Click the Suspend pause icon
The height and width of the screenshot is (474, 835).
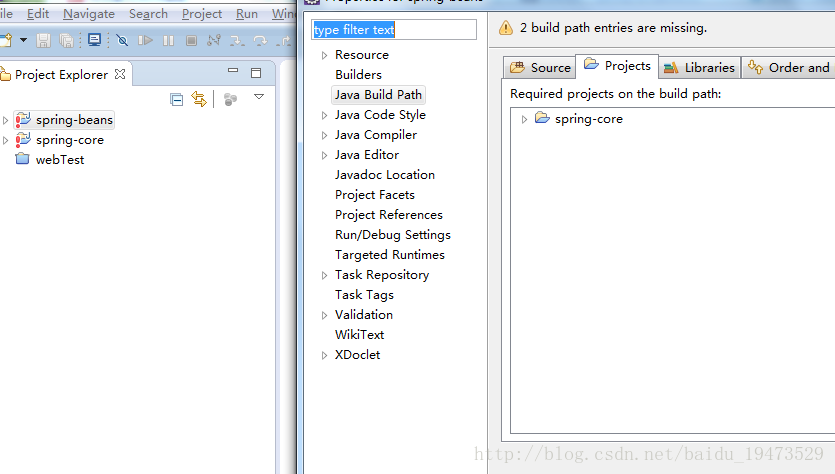coord(168,40)
